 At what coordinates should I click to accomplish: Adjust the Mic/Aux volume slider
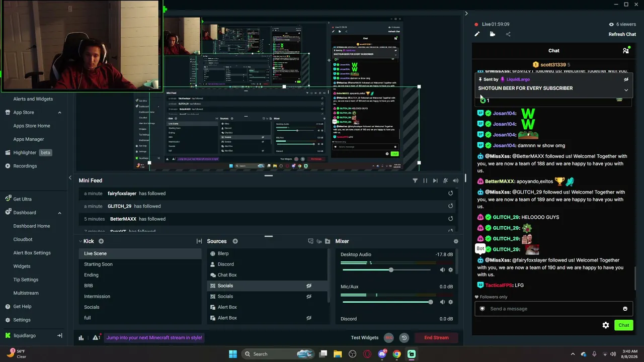coord(430,302)
